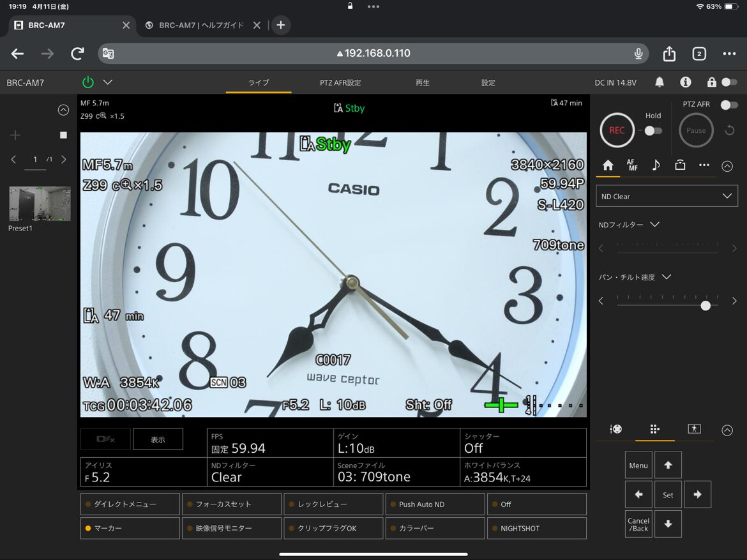747x560 pixels.
Task: Toggle the lock switch next to padlock
Action: point(729,82)
